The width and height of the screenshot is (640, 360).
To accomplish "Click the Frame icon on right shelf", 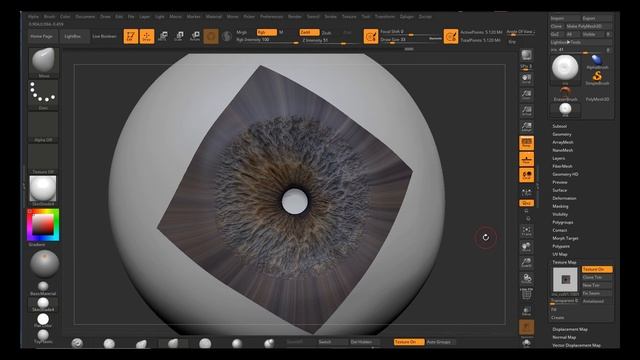I will coord(527,231).
